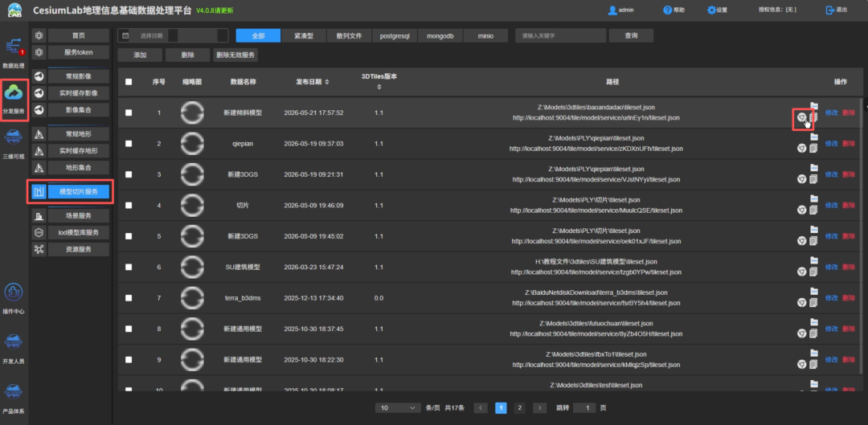
Task: Click the terrain icon beside 常规地形
Action: [39, 134]
